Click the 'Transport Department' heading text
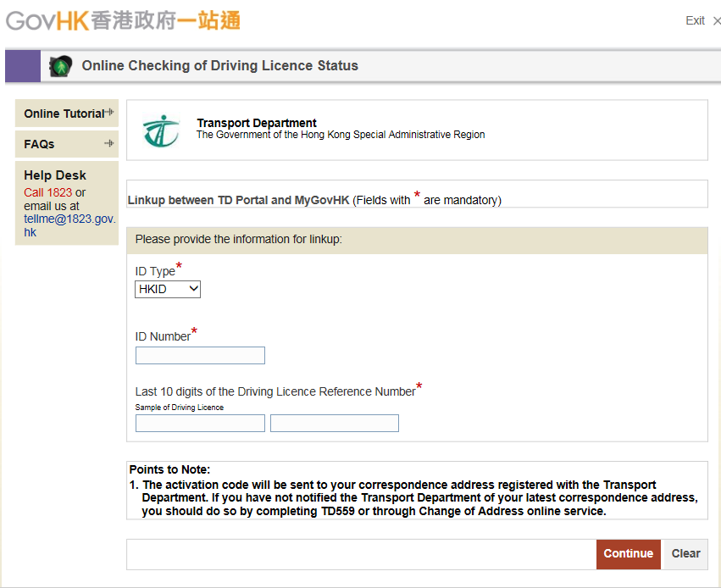Screen dimensions: 721x588 pos(257,123)
